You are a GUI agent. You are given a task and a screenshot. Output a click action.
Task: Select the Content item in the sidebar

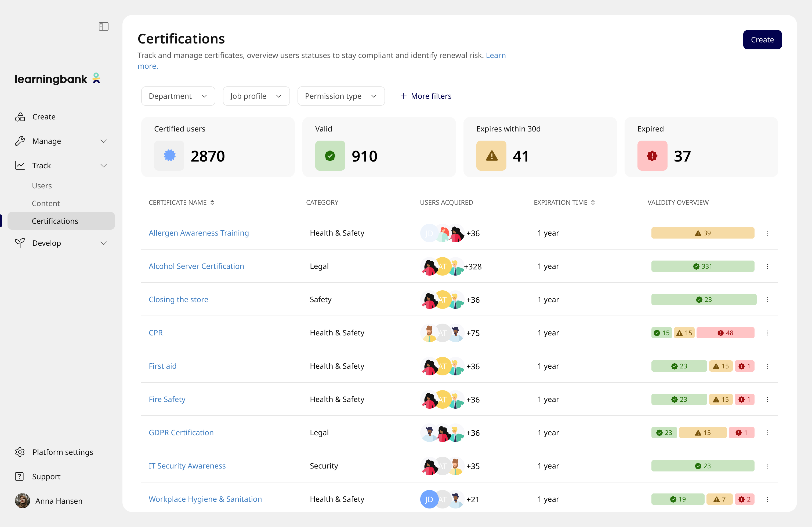[x=46, y=203]
